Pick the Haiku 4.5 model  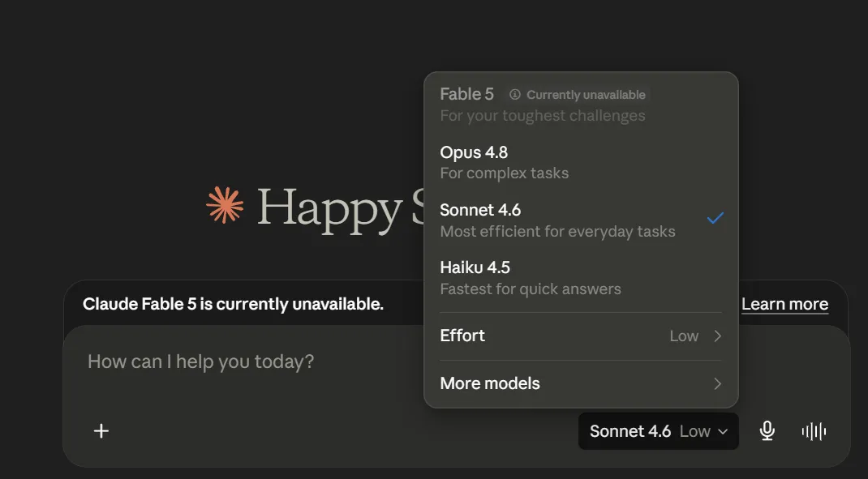pyautogui.click(x=581, y=278)
